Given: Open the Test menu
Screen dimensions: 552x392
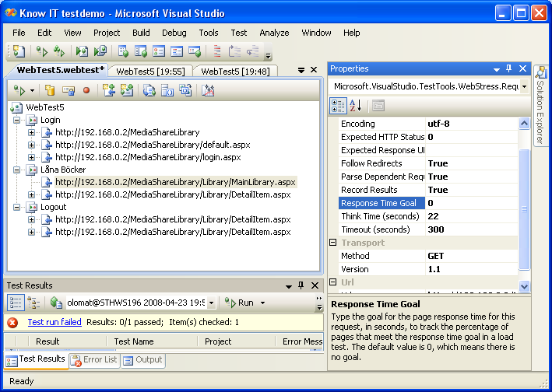Looking at the screenshot, I should coord(239,33).
